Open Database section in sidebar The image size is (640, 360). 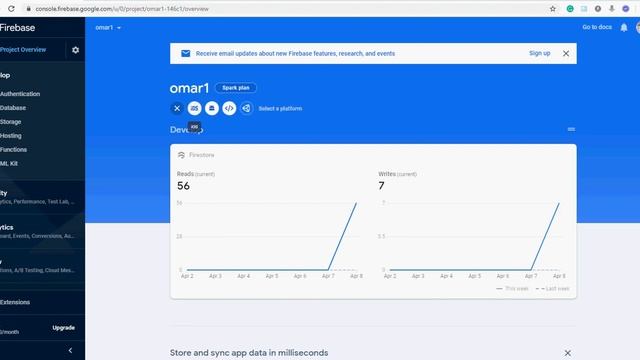pyautogui.click(x=13, y=108)
